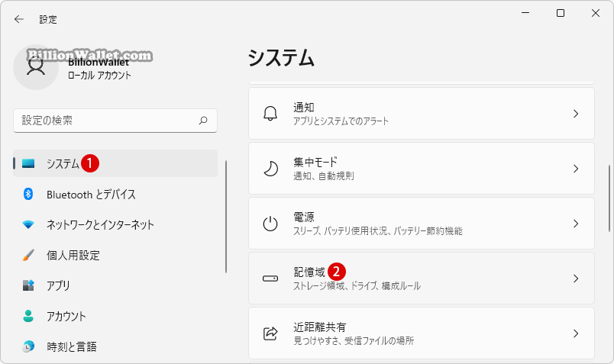The height and width of the screenshot is (364, 614).
Task: Open アプリ in sidebar
Action: pyautogui.click(x=115, y=285)
